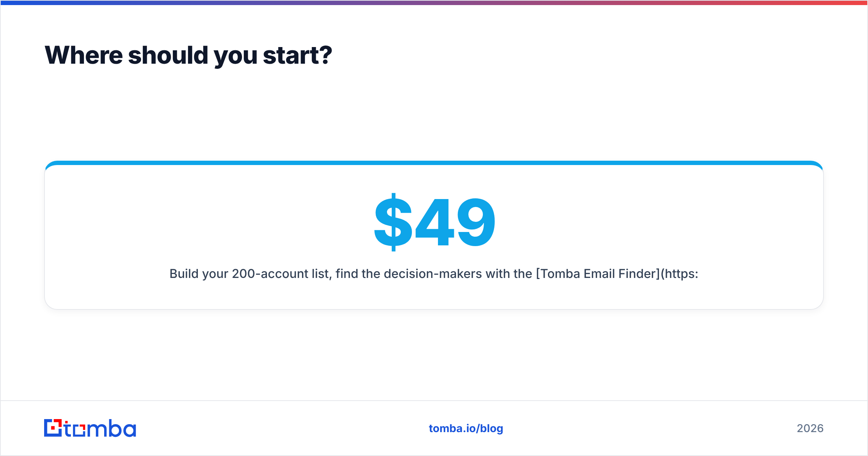Click the gradient strip at page top

click(x=434, y=3)
